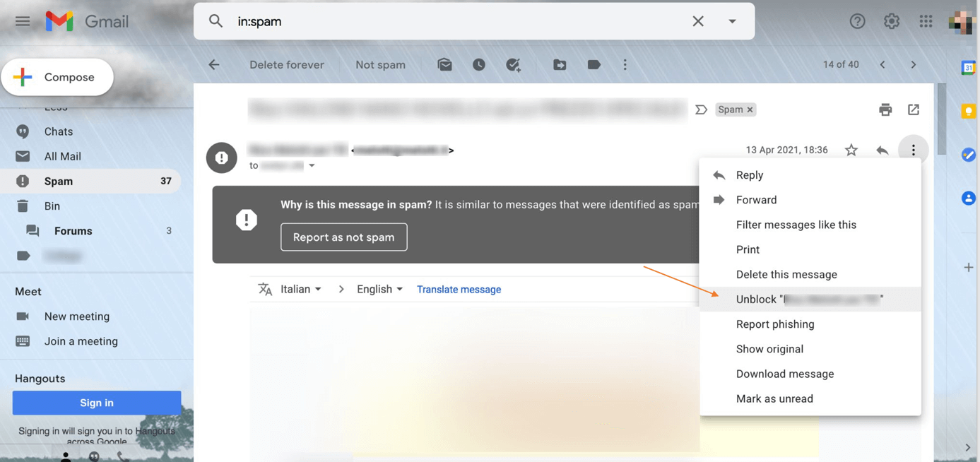The height and width of the screenshot is (462, 980).
Task: Click Report as not spam button
Action: coord(343,237)
